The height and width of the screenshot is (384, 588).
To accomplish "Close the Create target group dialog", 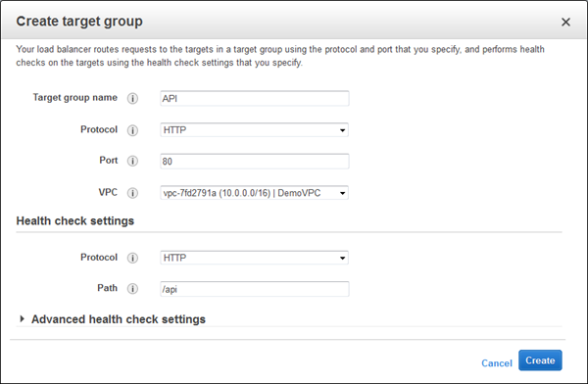I will click(565, 23).
